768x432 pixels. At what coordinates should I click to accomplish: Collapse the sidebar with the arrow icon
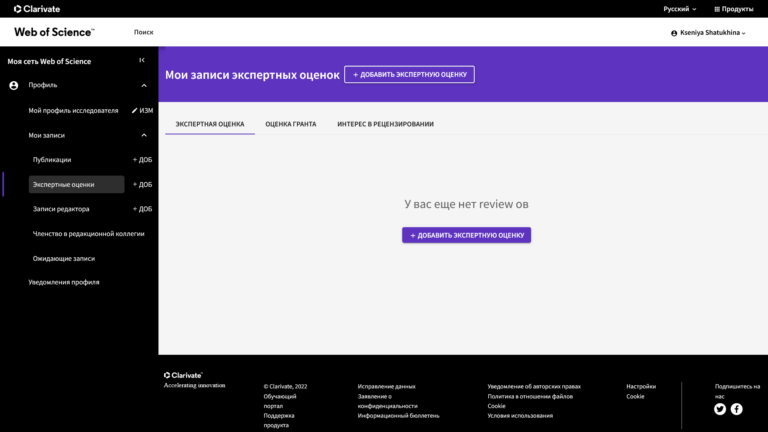coord(142,60)
